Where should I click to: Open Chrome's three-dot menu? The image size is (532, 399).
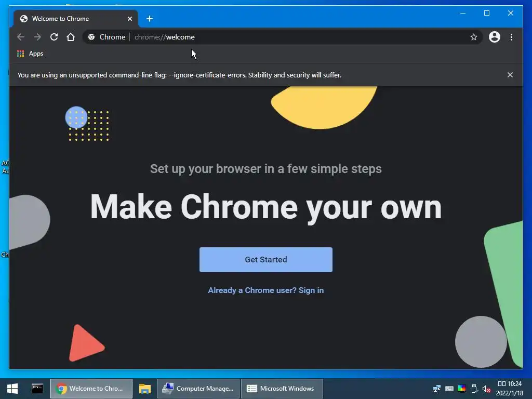point(511,37)
